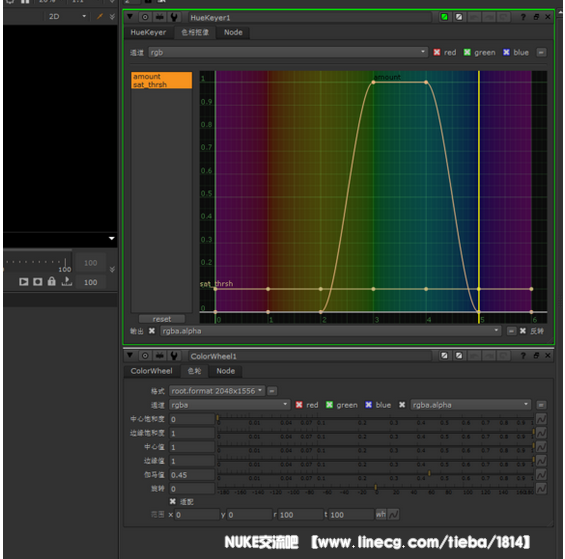Click the wrench icon in the HueKeyer1 header
Screen dimensions: 565x559
click(x=174, y=17)
